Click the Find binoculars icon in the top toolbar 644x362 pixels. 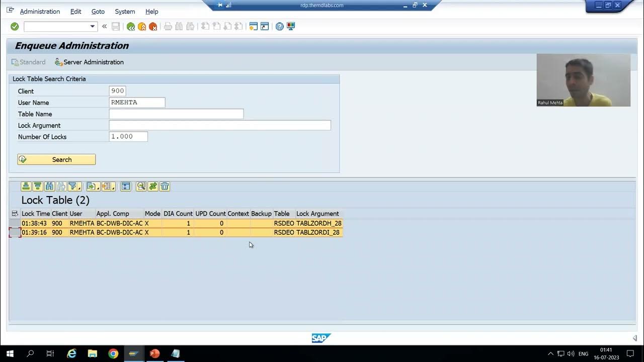point(179,26)
